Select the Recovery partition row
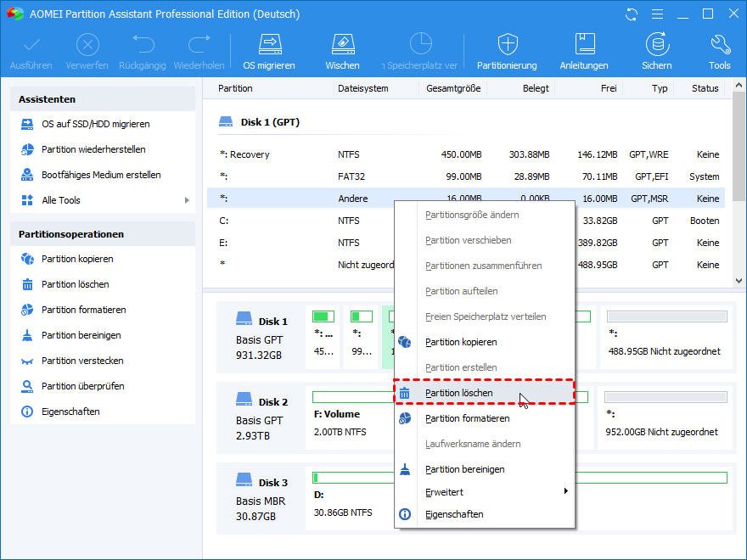The image size is (747, 560). coord(466,154)
